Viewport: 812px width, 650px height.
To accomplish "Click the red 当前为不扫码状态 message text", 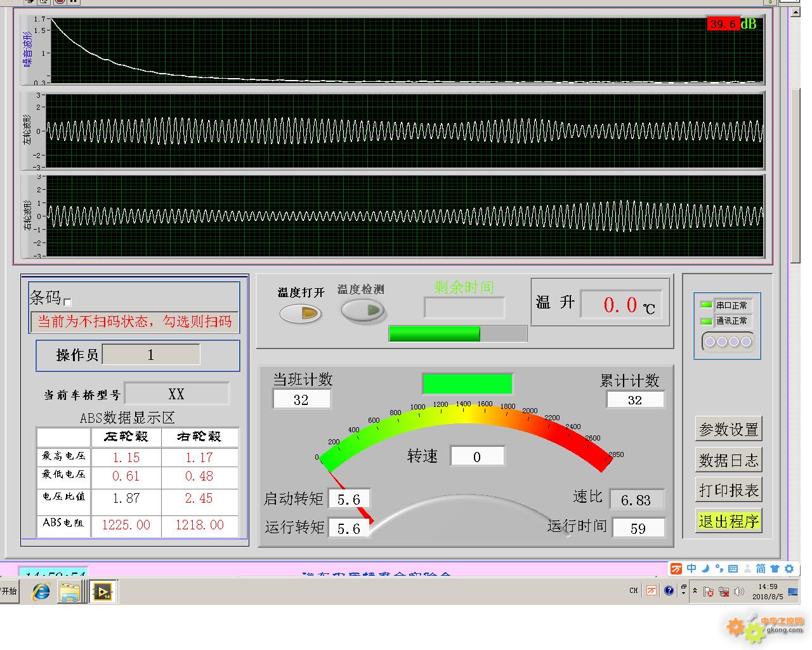I will (x=134, y=322).
